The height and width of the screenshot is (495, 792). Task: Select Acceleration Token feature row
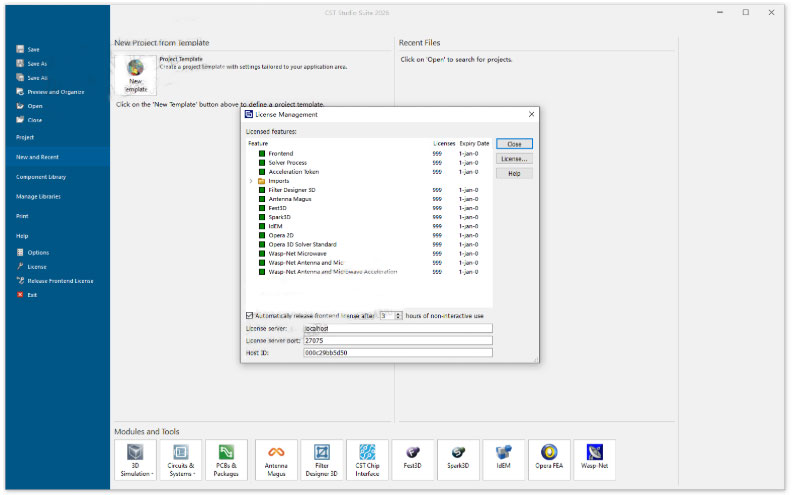(x=369, y=172)
